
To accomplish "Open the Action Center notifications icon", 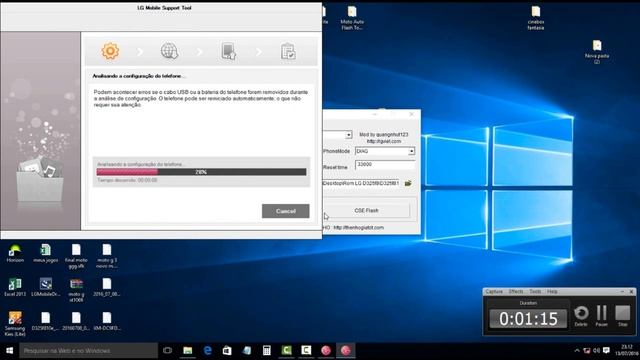I will click(x=606, y=351).
